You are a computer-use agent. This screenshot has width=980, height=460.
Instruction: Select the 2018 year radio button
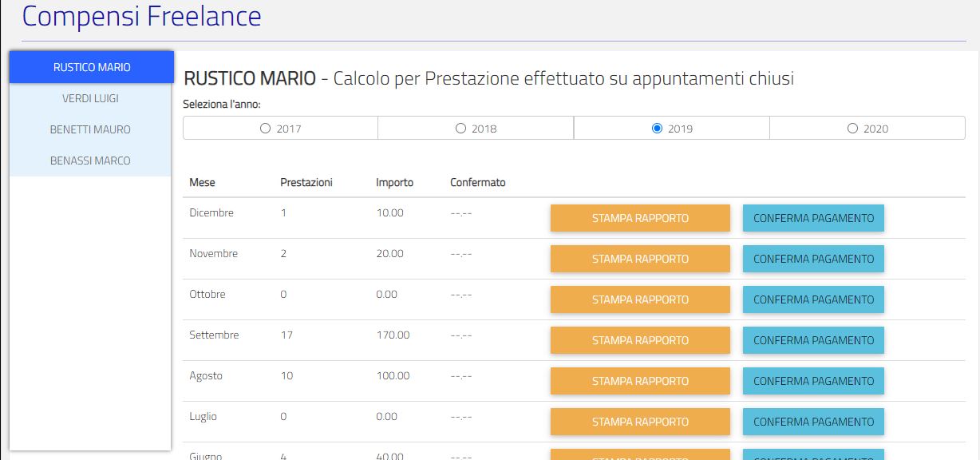click(x=460, y=127)
